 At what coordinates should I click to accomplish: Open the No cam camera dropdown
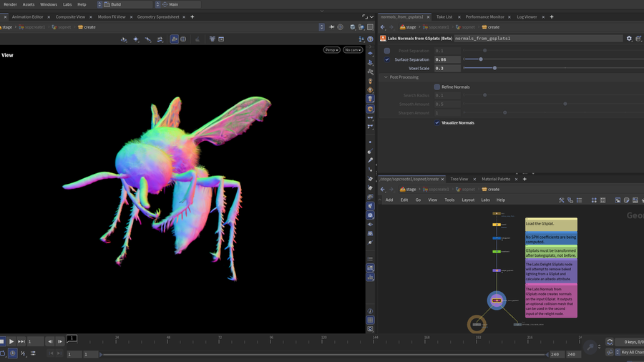click(353, 50)
